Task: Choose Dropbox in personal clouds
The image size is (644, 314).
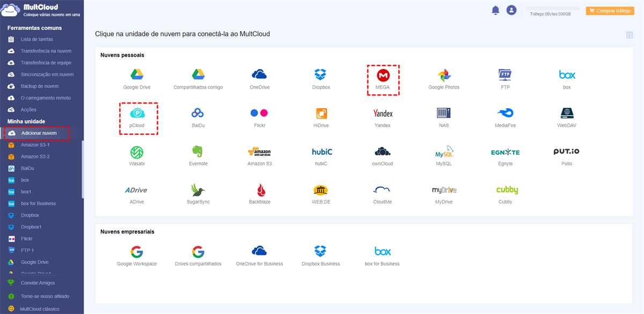Action: point(321,79)
